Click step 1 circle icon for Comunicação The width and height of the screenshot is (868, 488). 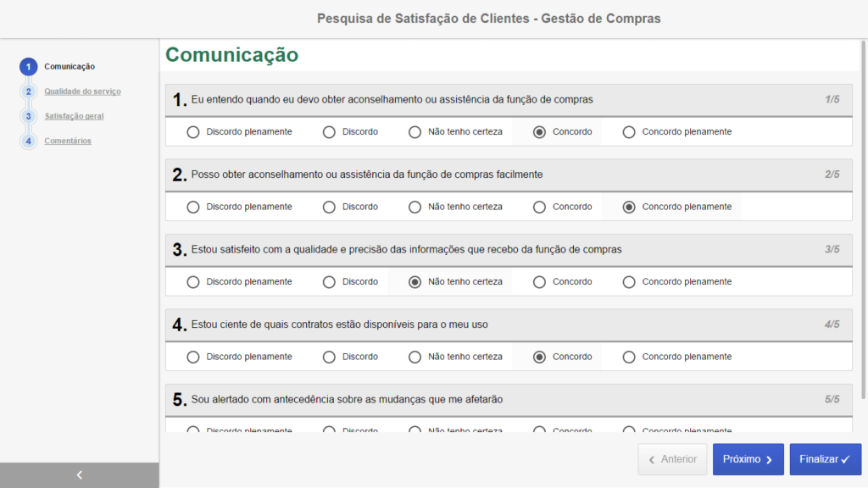click(28, 67)
